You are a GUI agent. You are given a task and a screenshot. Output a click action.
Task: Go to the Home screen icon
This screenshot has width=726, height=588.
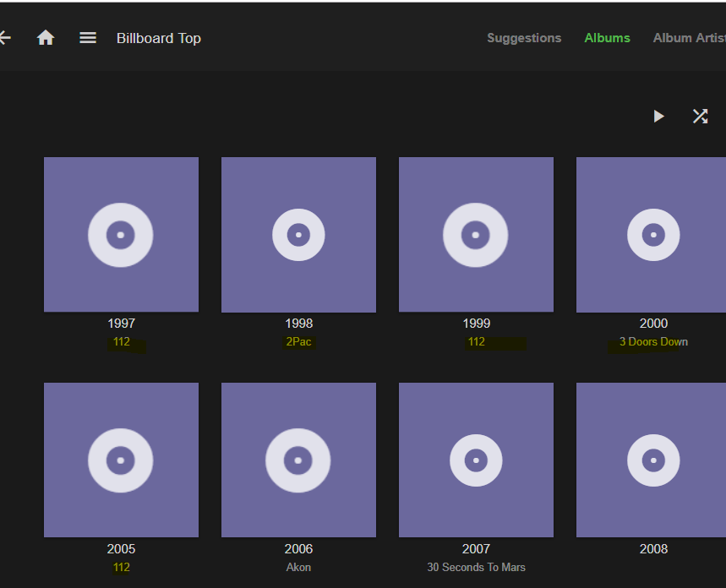pyautogui.click(x=46, y=38)
